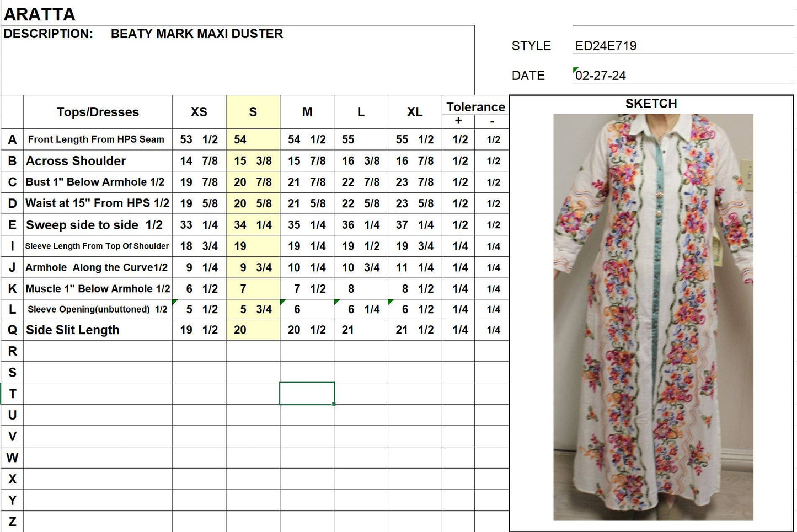Select the Front Length From HPS Seam label

point(96,139)
